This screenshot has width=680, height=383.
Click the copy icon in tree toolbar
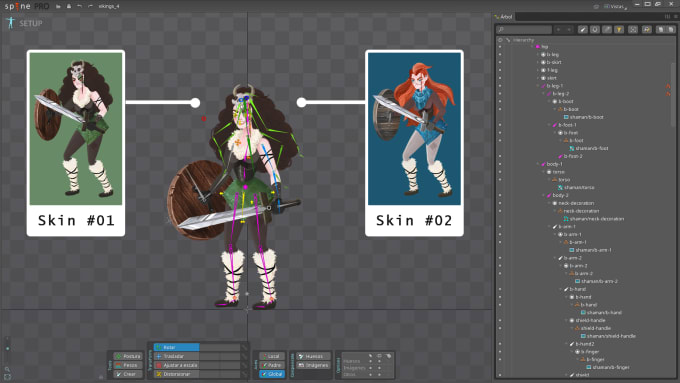tap(660, 29)
